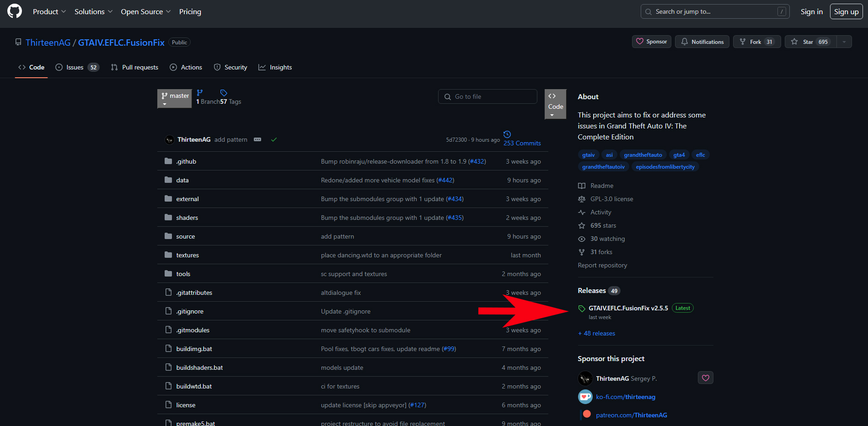Click the Activity pulse icon
868x426 pixels.
(582, 213)
